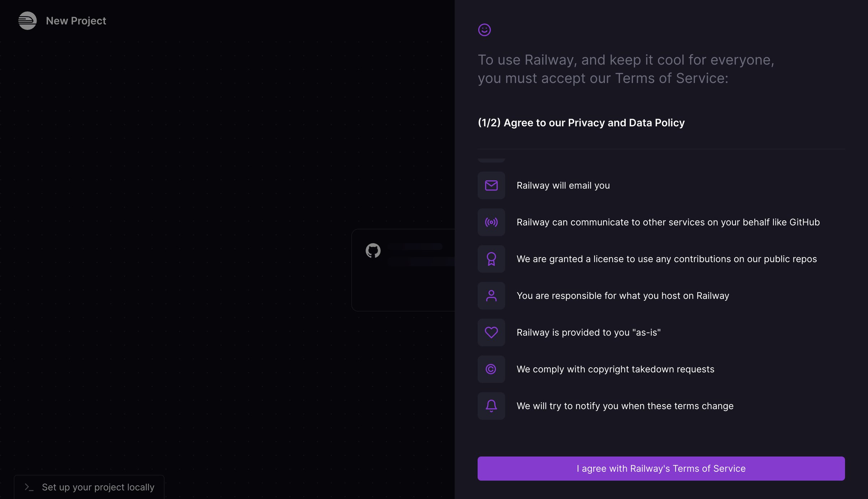Open Set up your project locally
Image resolution: width=868 pixels, height=499 pixels.
89,487
